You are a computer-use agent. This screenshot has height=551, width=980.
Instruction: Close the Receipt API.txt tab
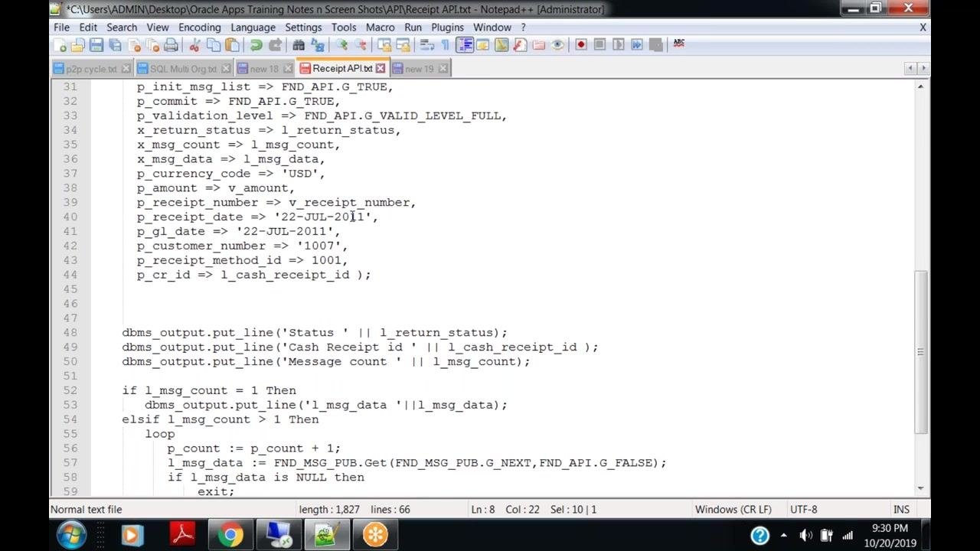point(381,69)
